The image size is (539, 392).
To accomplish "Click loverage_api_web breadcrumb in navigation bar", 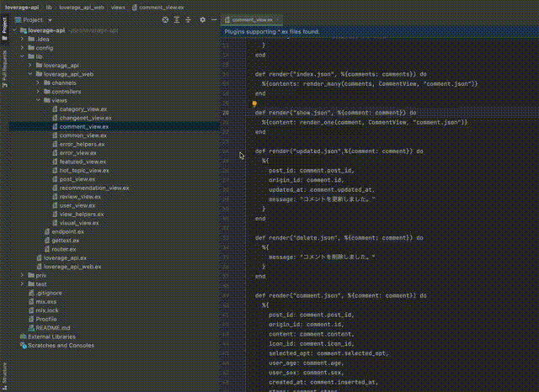I will tap(82, 8).
